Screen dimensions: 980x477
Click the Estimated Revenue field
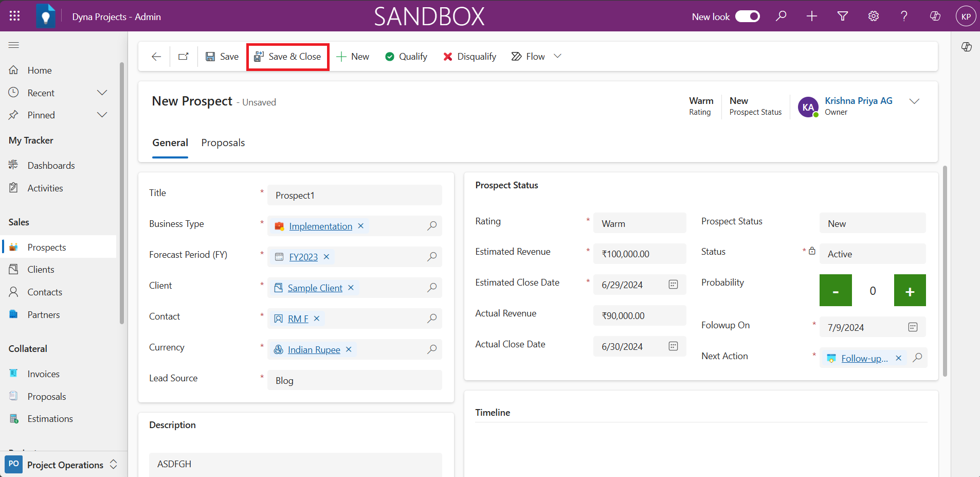click(640, 254)
